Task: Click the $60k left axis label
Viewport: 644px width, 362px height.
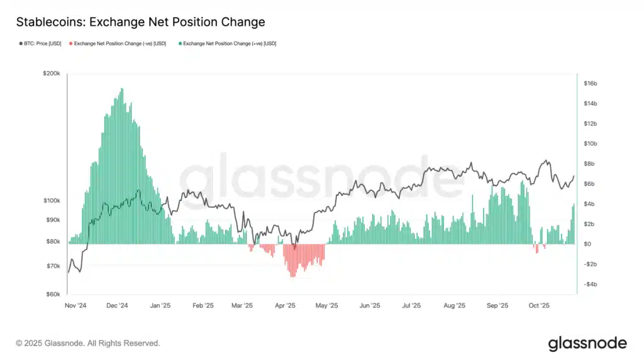Action: point(52,294)
